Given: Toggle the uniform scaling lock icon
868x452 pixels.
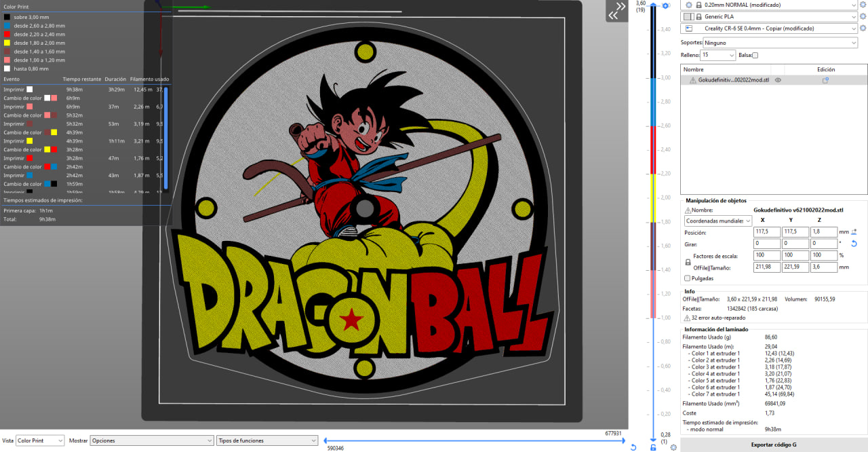Looking at the screenshot, I should click(x=687, y=262).
